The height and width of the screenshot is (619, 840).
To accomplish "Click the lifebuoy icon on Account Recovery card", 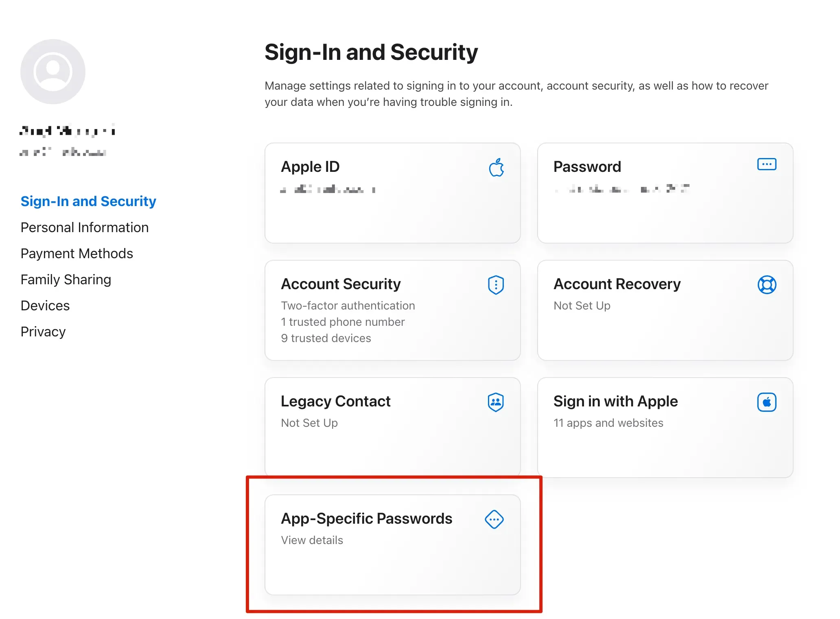I will [766, 285].
